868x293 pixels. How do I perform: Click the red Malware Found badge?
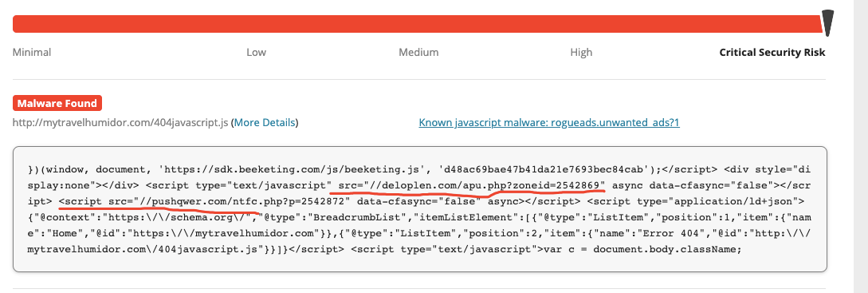pos(57,103)
